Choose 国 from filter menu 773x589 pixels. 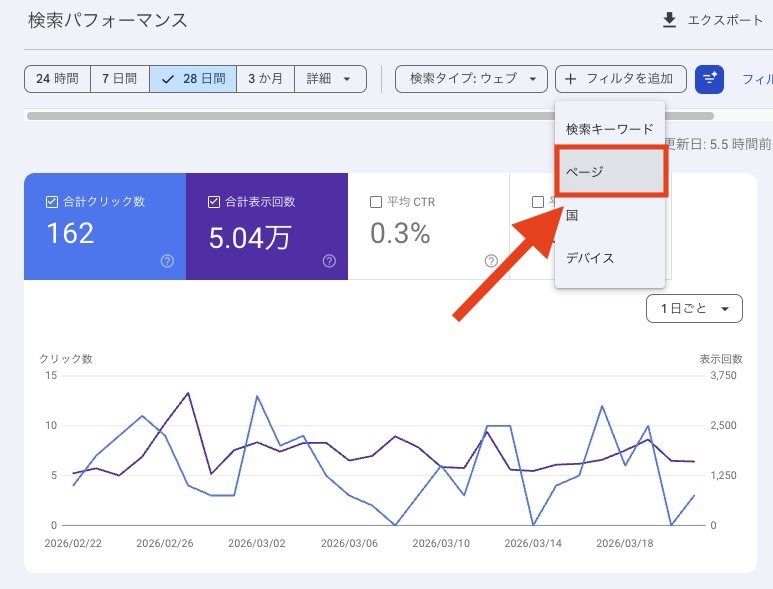click(x=610, y=215)
